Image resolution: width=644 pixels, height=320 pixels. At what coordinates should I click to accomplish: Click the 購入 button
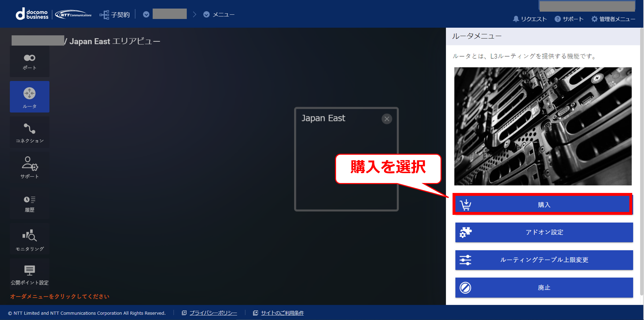(x=544, y=205)
